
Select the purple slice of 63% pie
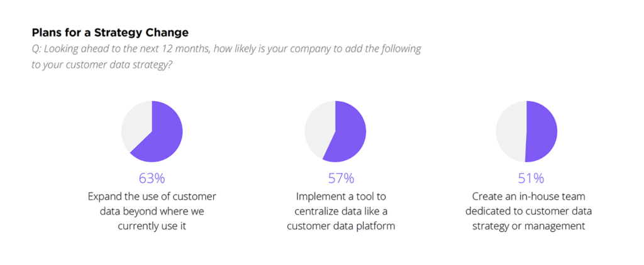click(162, 136)
